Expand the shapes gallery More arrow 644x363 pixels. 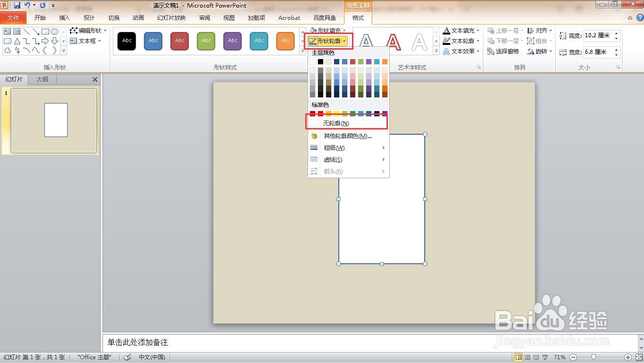click(63, 51)
